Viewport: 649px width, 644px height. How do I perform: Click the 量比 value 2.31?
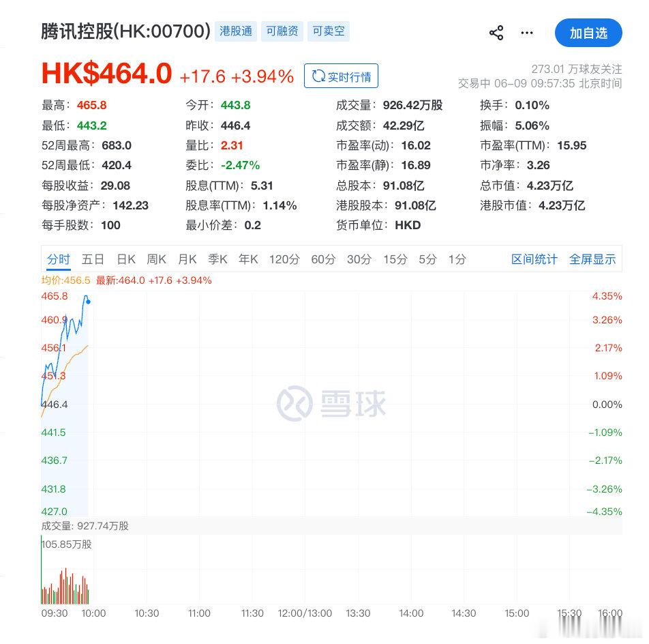click(232, 145)
